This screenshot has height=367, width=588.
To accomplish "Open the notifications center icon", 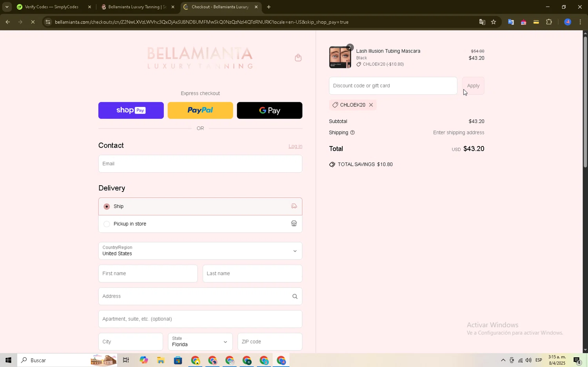I will [x=577, y=360].
